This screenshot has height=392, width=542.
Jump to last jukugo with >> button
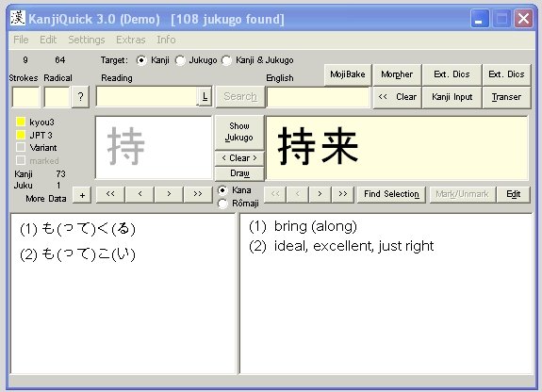click(342, 194)
